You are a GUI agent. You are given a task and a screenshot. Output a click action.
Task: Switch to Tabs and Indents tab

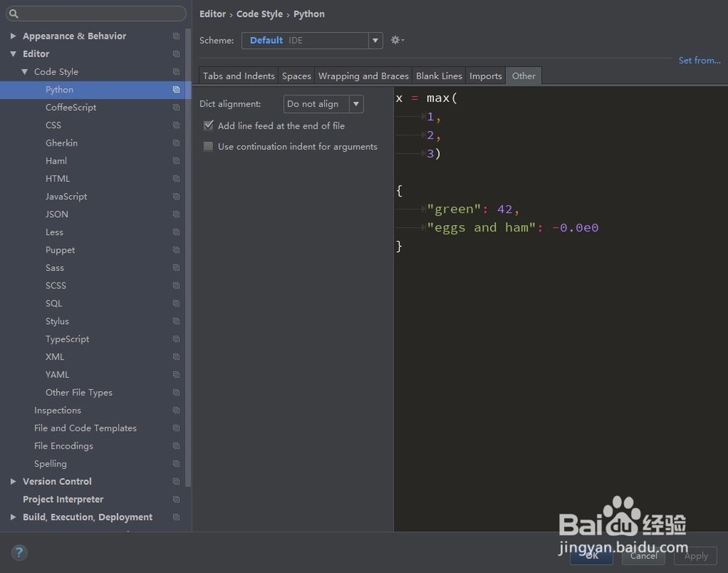[239, 76]
